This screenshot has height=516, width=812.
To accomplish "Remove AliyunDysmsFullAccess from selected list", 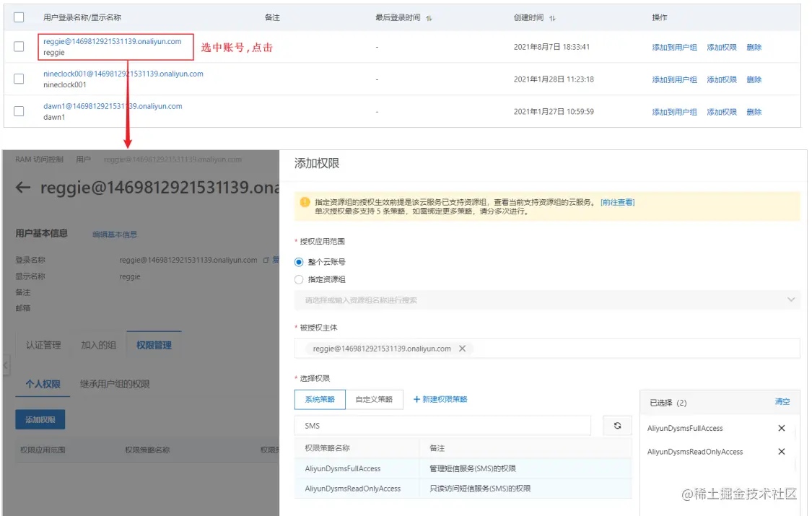I will click(x=782, y=428).
